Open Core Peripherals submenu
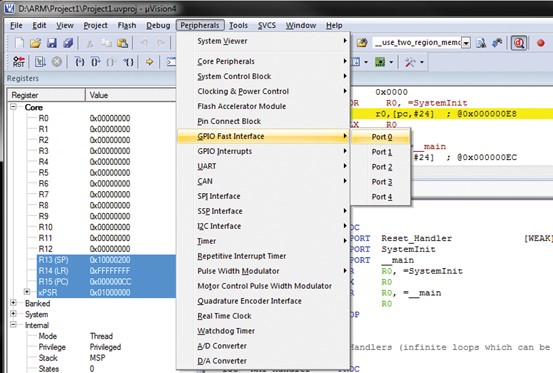This screenshot has width=553, height=373. [x=263, y=61]
